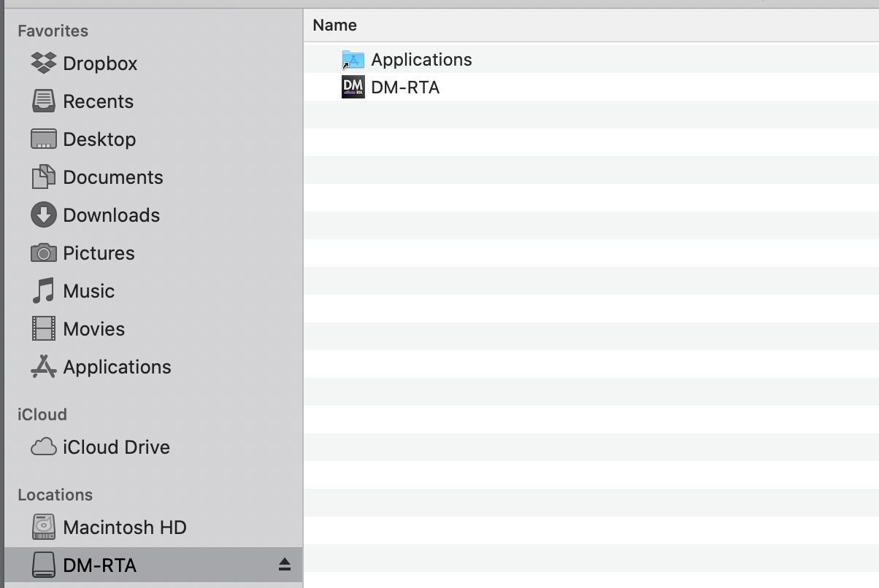This screenshot has width=879, height=588.
Task: Select the Desktop sidebar icon
Action: 44,139
